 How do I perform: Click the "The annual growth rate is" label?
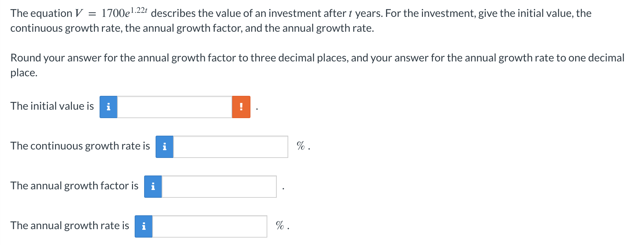70,226
